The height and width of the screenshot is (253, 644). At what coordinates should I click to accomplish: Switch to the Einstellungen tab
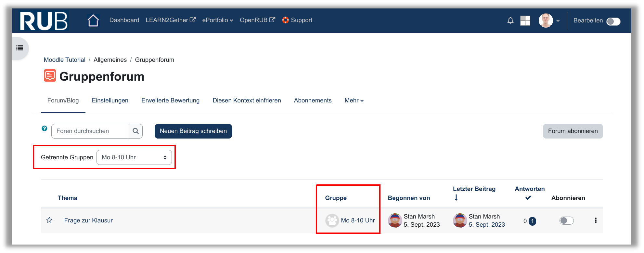[x=110, y=100]
